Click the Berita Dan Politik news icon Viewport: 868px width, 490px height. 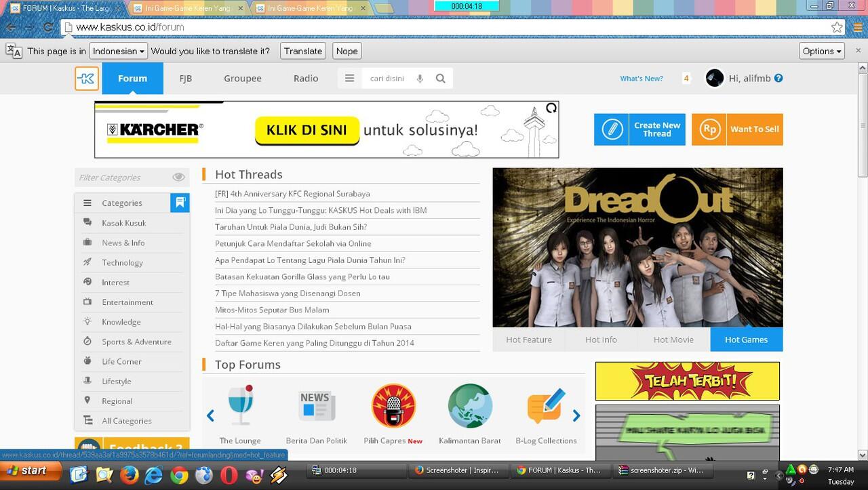point(317,405)
